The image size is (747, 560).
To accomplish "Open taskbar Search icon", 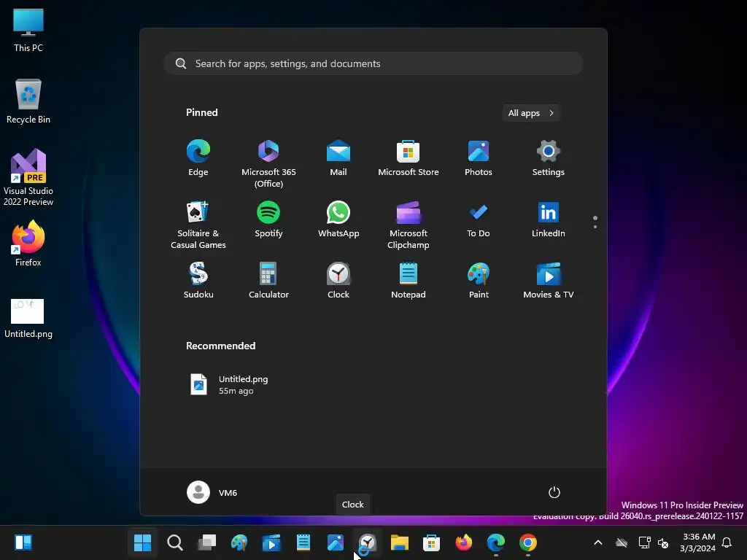I will (x=175, y=542).
